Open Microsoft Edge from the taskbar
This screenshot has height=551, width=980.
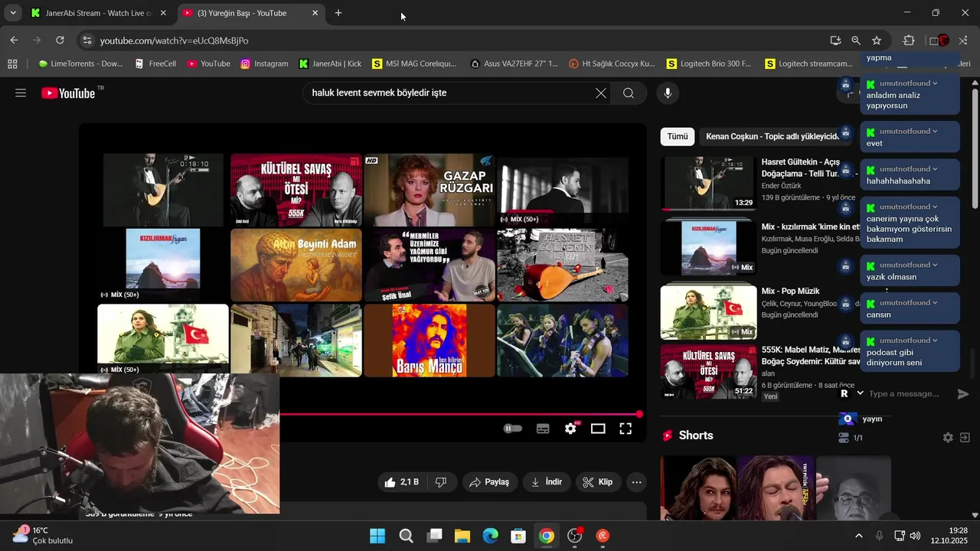pos(490,536)
